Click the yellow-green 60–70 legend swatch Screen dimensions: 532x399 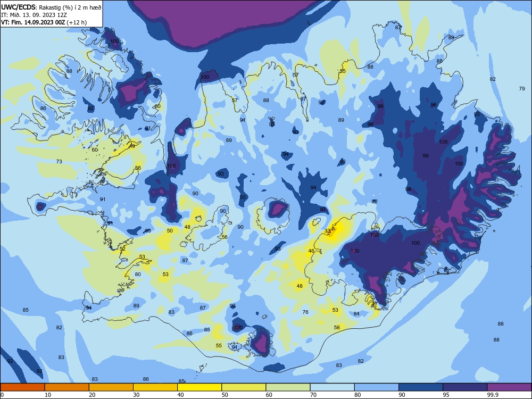(288, 387)
